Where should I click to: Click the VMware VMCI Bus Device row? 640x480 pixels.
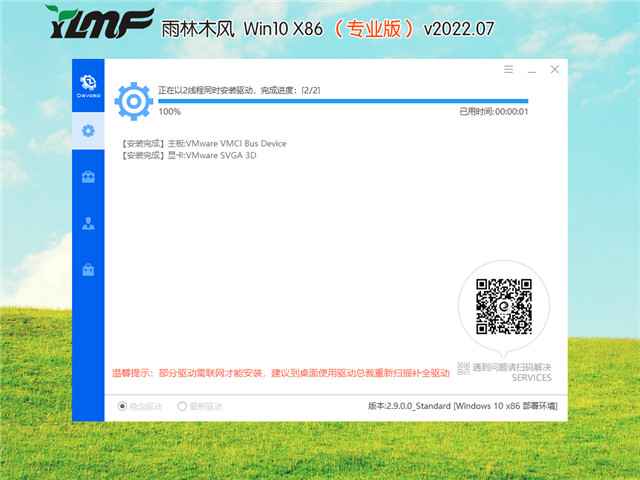click(204, 143)
